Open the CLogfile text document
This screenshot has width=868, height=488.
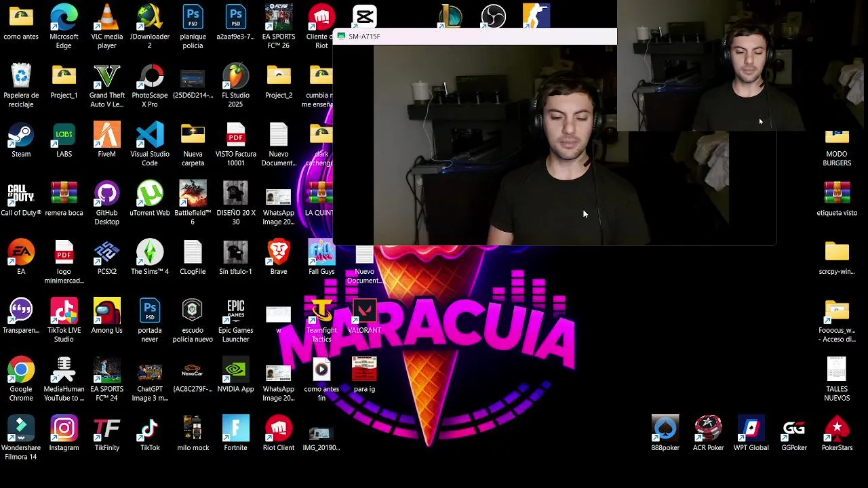(x=193, y=257)
